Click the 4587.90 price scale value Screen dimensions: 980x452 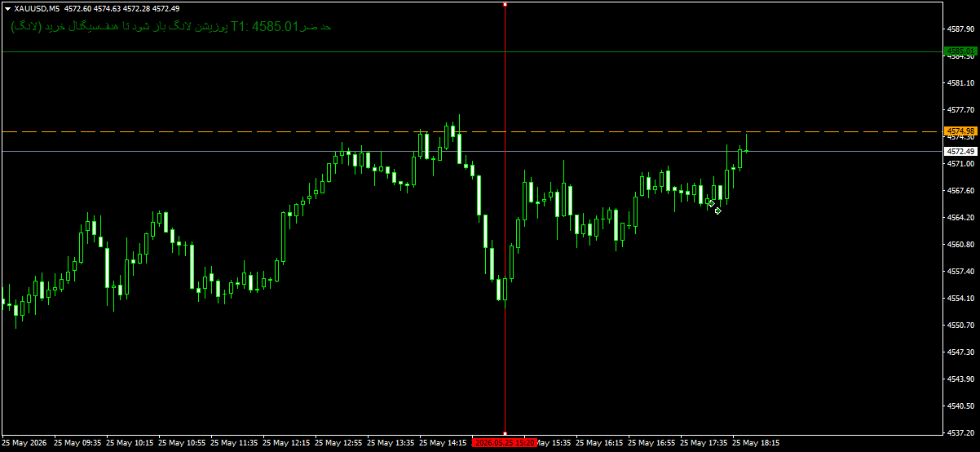tap(961, 29)
